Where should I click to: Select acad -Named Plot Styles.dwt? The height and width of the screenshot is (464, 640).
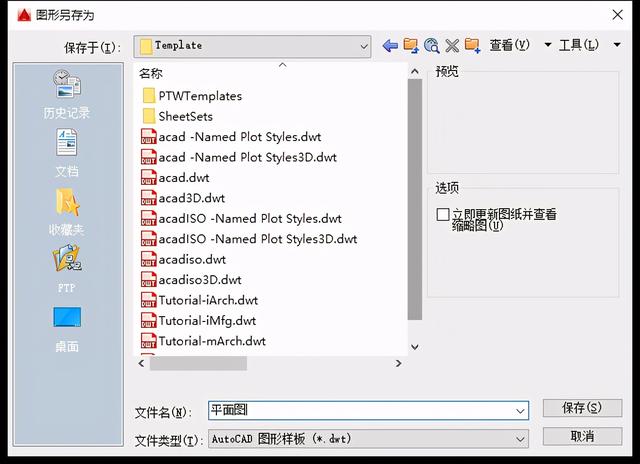click(231, 137)
